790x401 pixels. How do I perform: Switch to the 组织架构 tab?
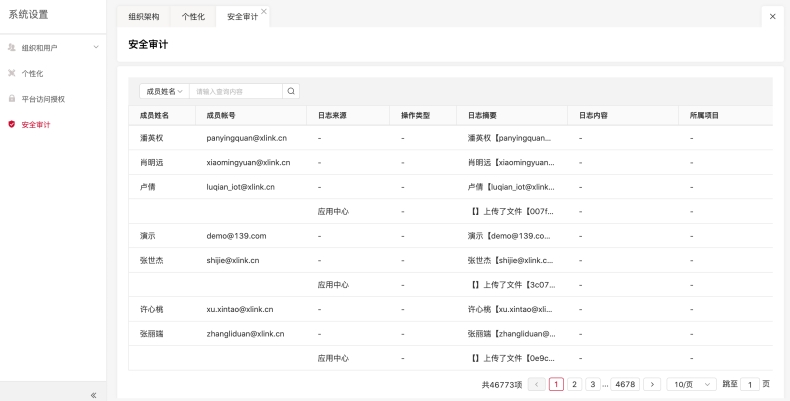click(142, 17)
